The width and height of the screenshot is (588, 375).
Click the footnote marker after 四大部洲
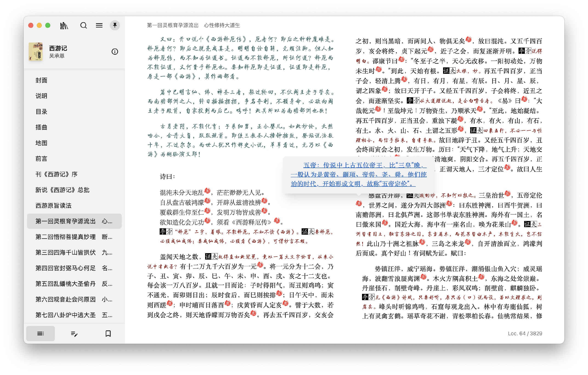click(x=449, y=203)
